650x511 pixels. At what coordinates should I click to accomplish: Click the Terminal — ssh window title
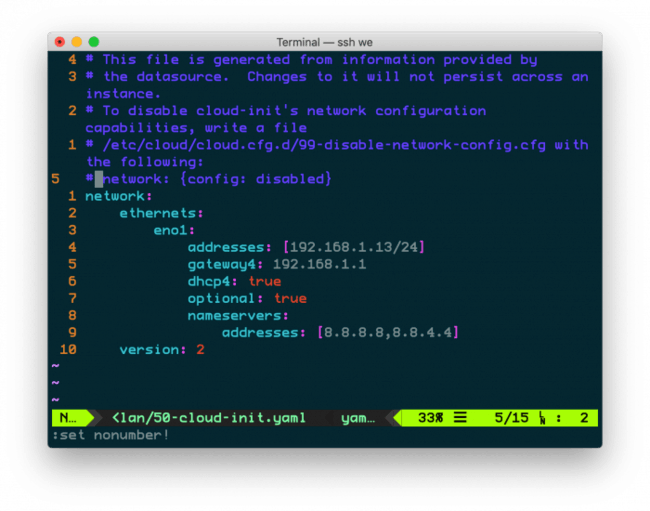324,42
